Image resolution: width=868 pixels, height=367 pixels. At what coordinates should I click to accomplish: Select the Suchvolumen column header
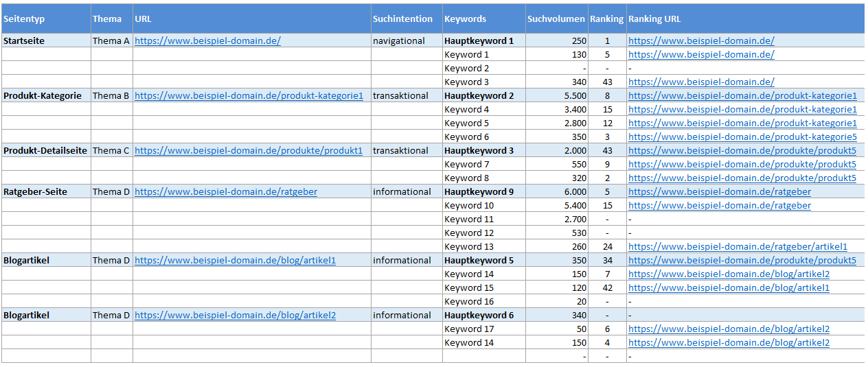pos(557,19)
